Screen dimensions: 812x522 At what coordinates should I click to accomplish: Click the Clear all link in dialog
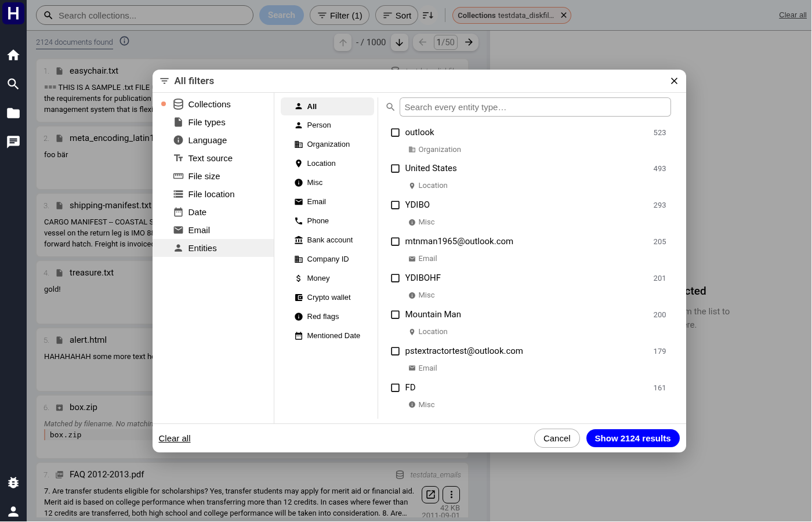point(175,438)
